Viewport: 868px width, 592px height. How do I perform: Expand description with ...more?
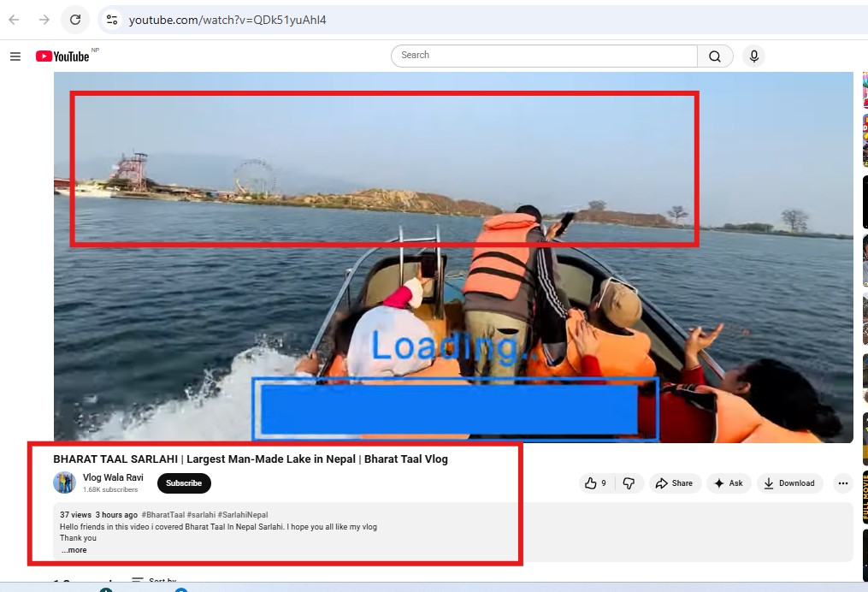pos(74,550)
